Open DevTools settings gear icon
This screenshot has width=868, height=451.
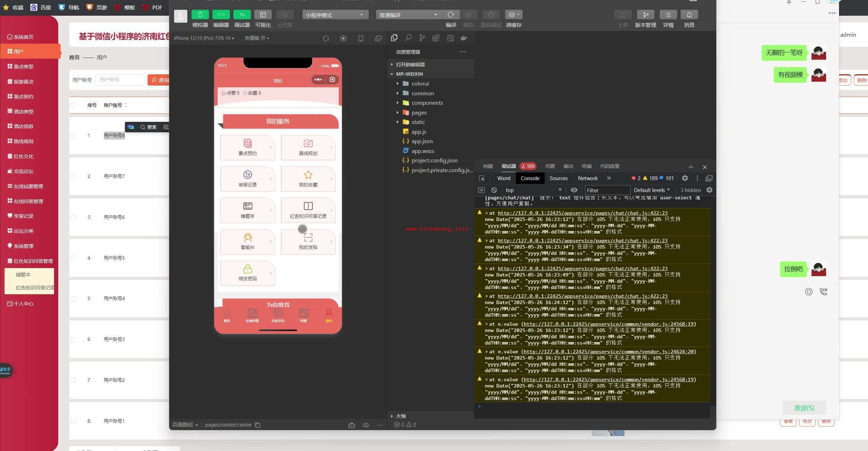685,178
